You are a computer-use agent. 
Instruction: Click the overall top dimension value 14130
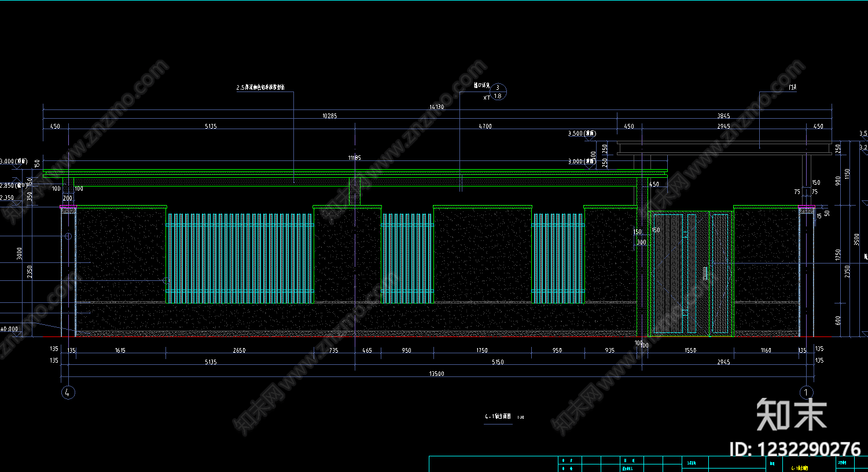(437, 107)
